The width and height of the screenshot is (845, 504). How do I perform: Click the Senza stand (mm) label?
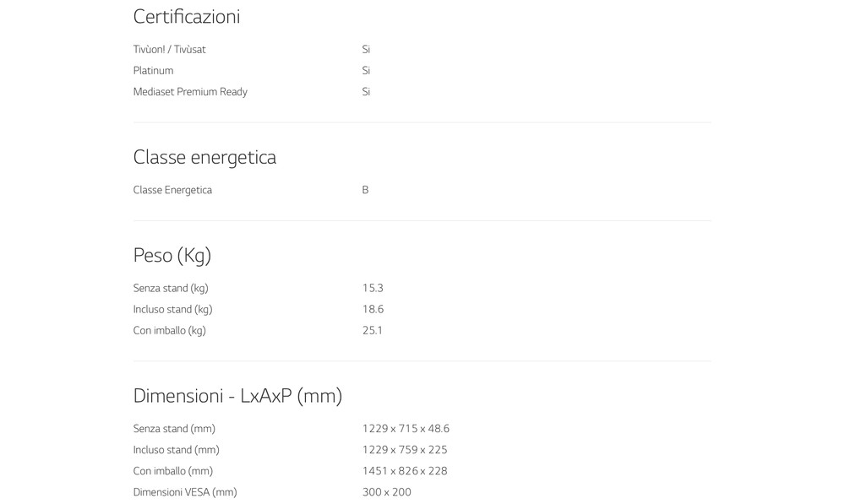[174, 429]
